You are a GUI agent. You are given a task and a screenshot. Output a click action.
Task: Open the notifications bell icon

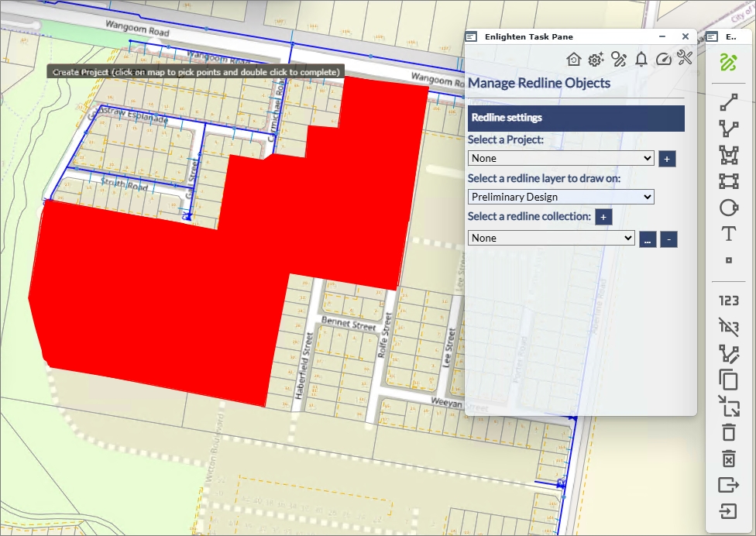[641, 59]
